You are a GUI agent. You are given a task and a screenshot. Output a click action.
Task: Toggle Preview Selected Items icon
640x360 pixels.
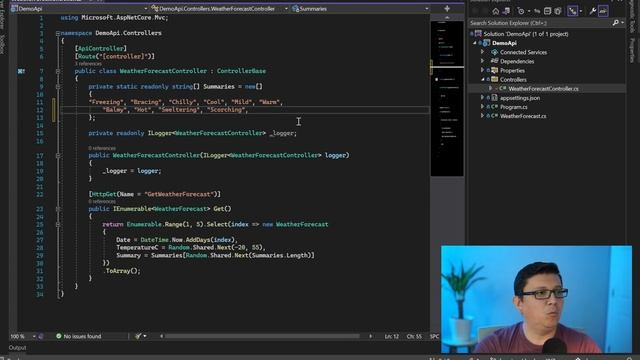click(x=603, y=11)
